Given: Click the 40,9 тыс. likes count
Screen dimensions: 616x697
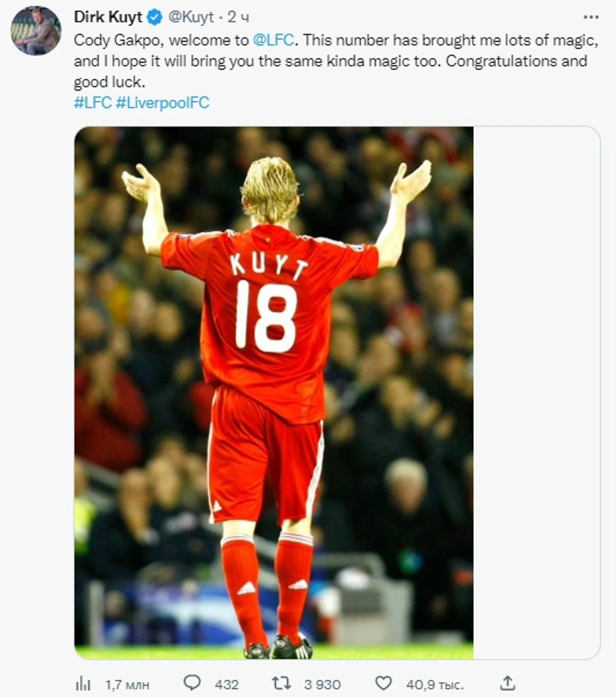Looking at the screenshot, I should point(435,684).
